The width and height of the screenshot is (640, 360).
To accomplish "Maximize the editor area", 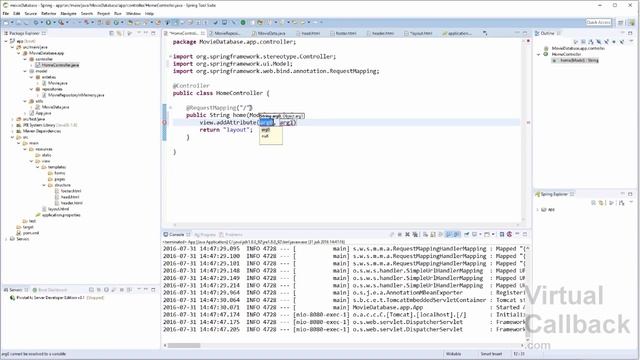I will click(x=525, y=33).
